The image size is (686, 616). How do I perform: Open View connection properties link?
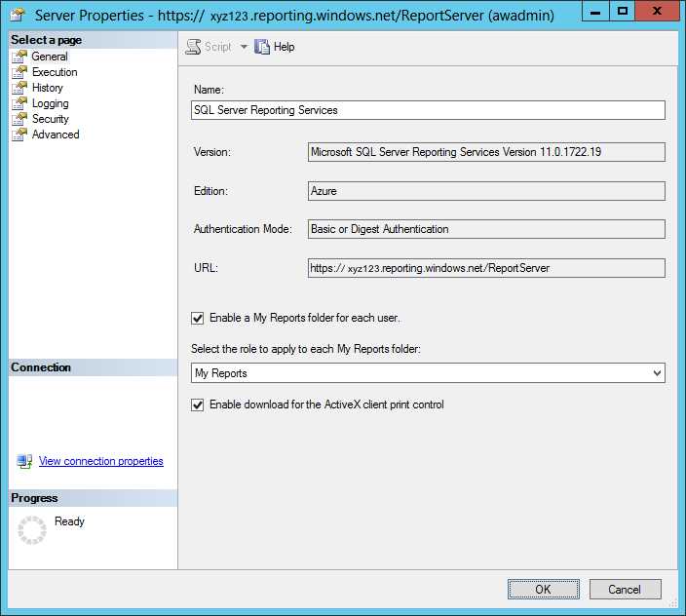pos(101,461)
